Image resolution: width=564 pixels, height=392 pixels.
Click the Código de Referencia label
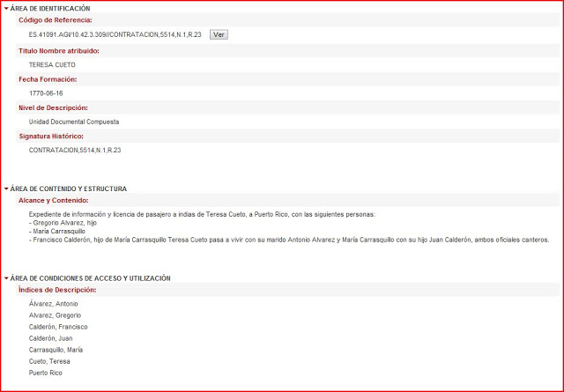click(x=55, y=19)
